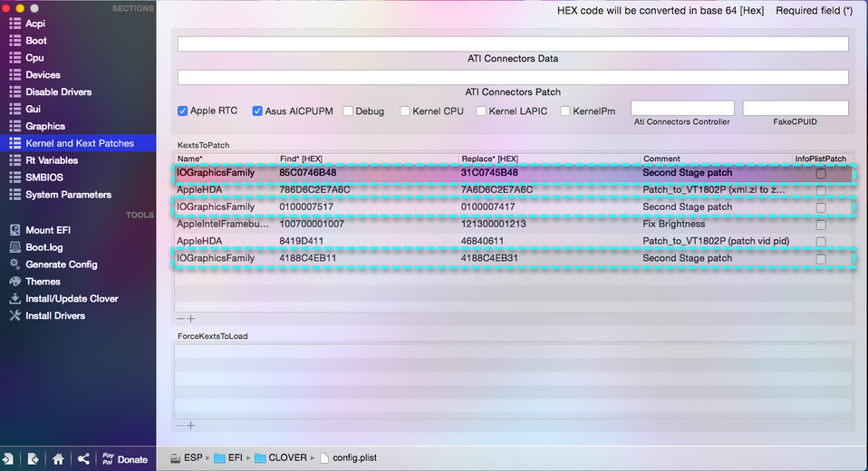
Task: Remove selected KextsToPatch entry with minus
Action: coord(180,319)
